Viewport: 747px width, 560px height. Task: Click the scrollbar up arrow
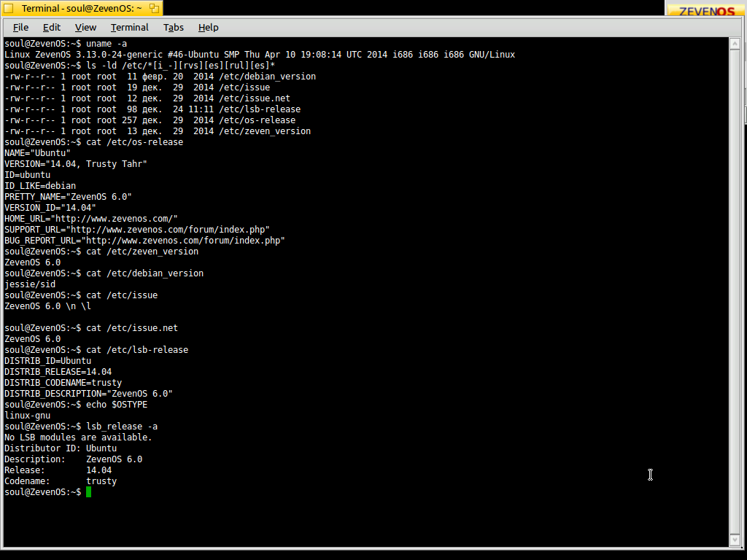coord(735,43)
